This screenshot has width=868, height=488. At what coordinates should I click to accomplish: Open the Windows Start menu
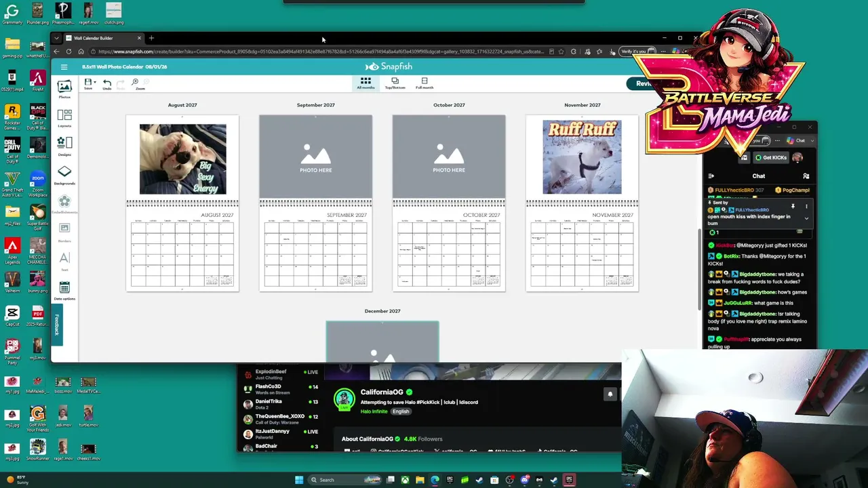click(x=299, y=480)
